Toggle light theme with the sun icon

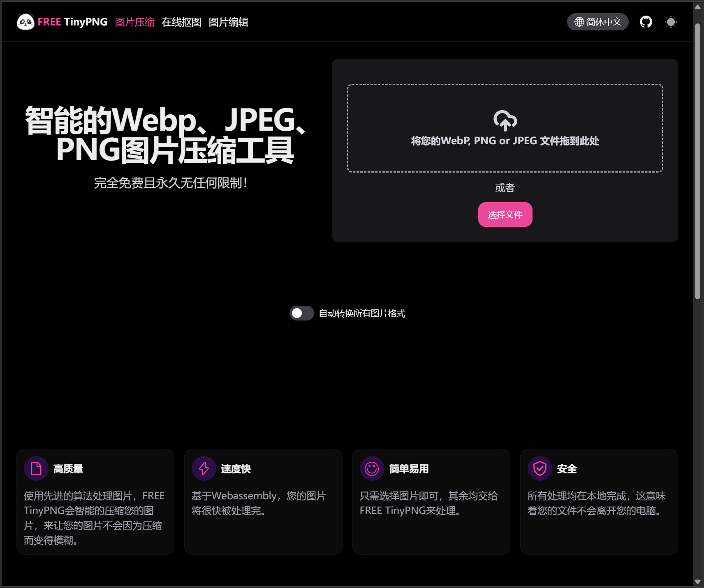click(x=671, y=22)
